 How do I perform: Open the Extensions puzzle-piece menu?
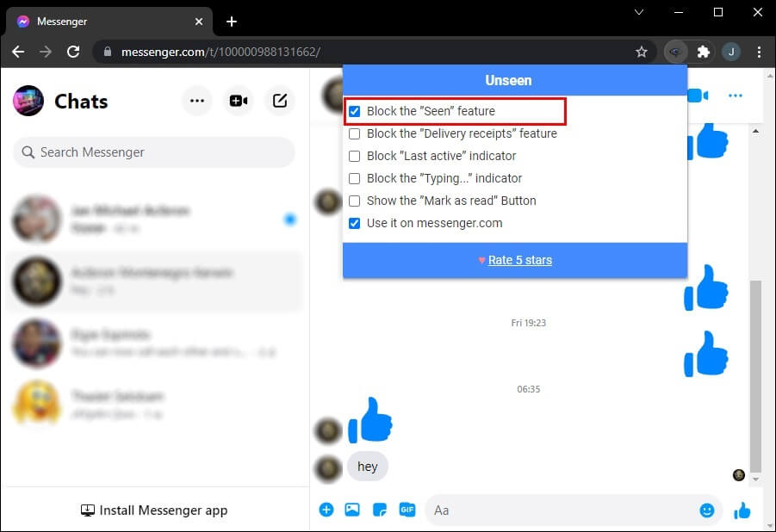coord(704,52)
